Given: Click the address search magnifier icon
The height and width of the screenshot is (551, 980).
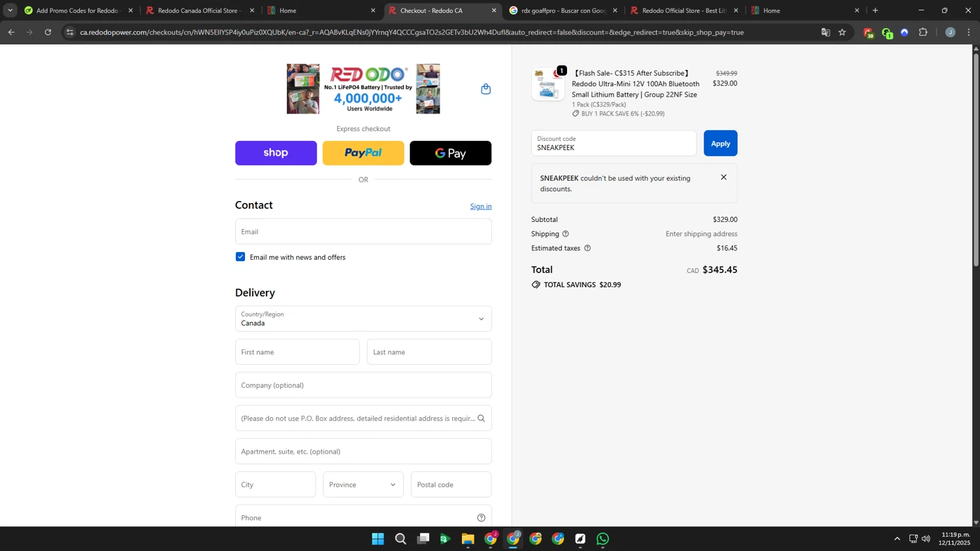Looking at the screenshot, I should click(481, 418).
